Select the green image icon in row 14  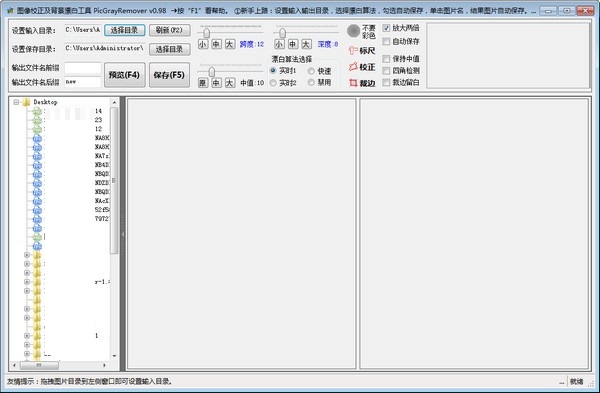[37, 111]
